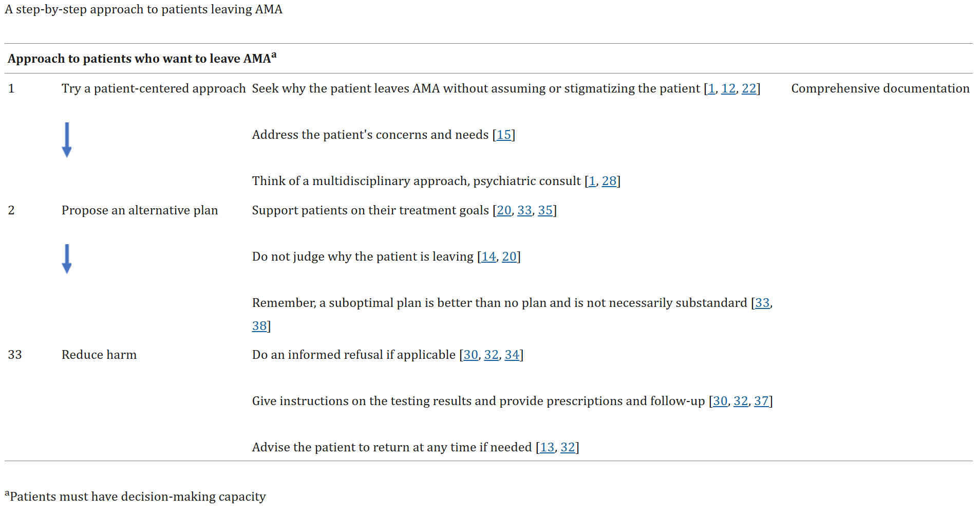Open reference 37 after prescriptions and follow-up
The width and height of the screenshot is (980, 511).
click(x=762, y=401)
